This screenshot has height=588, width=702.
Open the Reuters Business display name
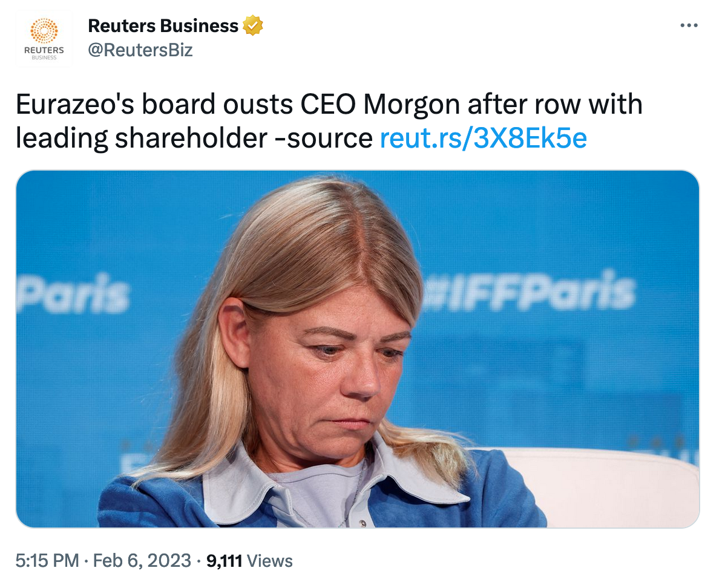pos(163,26)
